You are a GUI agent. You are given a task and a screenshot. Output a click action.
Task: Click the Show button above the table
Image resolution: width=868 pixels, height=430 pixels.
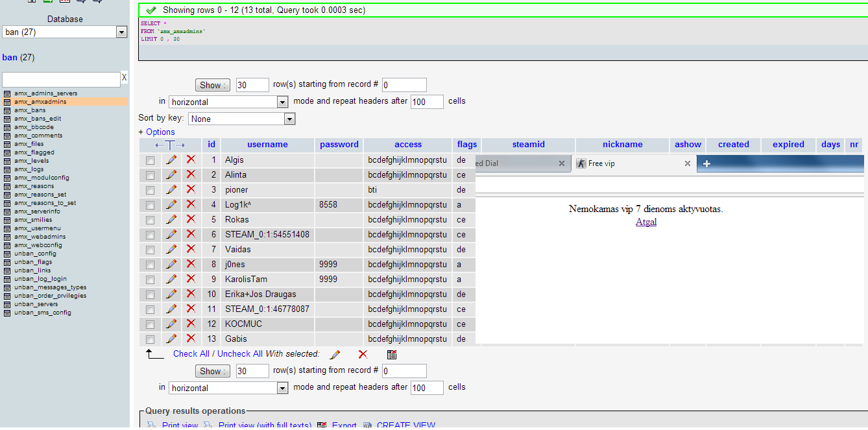(x=213, y=85)
